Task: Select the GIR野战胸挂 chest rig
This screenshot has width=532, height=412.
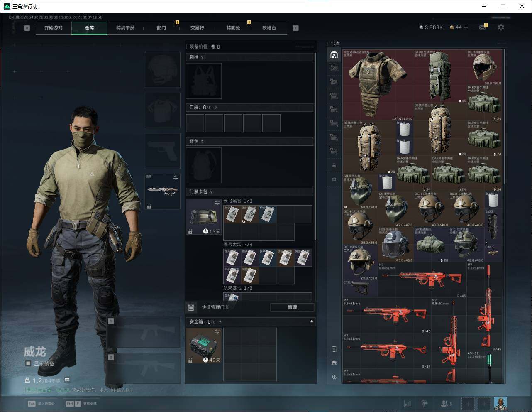Action: pyautogui.click(x=431, y=245)
